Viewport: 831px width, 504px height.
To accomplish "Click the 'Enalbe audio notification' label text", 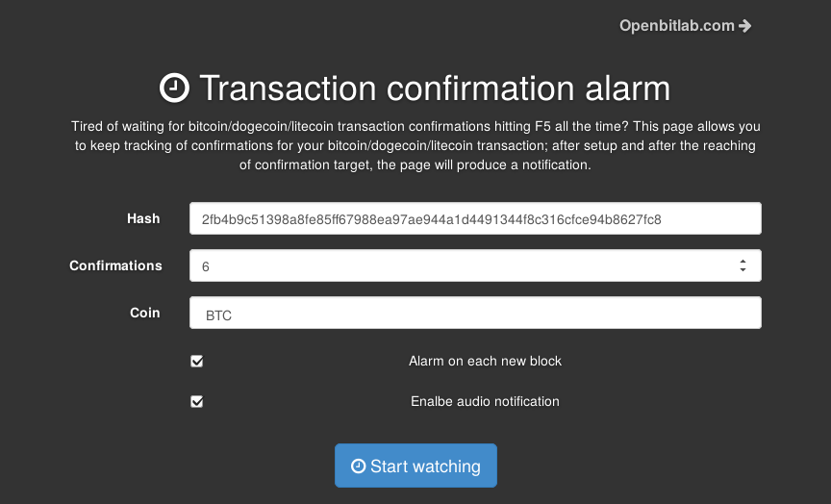I will [485, 401].
